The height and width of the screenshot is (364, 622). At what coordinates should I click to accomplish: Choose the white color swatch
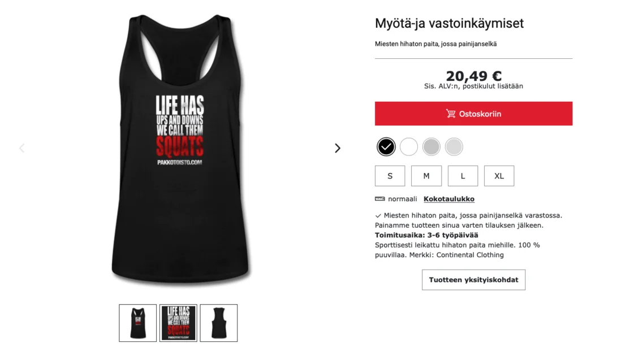coord(409,147)
